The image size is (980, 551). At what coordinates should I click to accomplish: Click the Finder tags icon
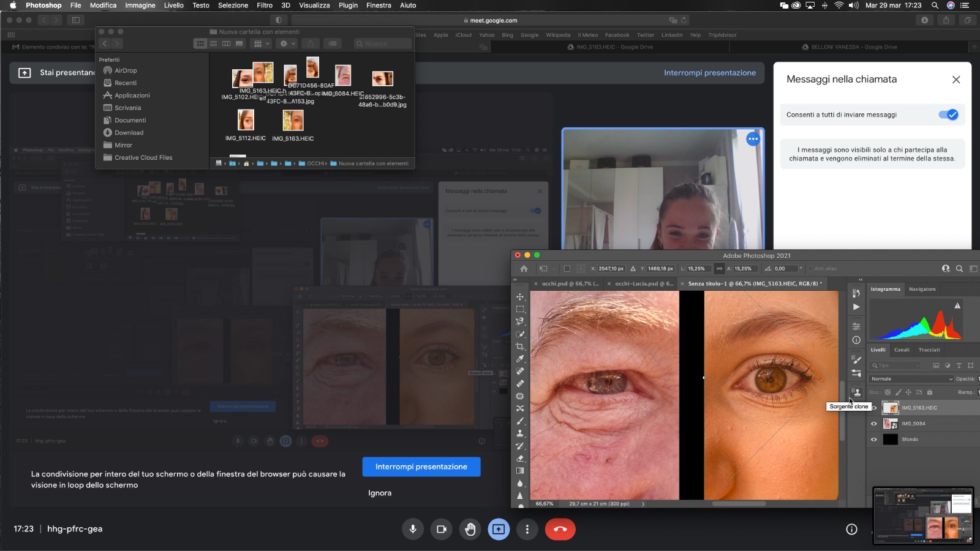332,43
